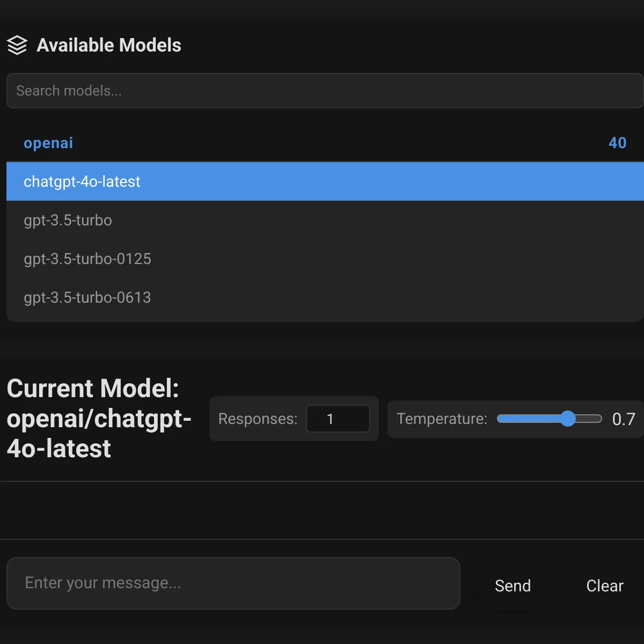Adjust the Temperature slider handle
Viewport: 644px width, 644px height.
[567, 419]
